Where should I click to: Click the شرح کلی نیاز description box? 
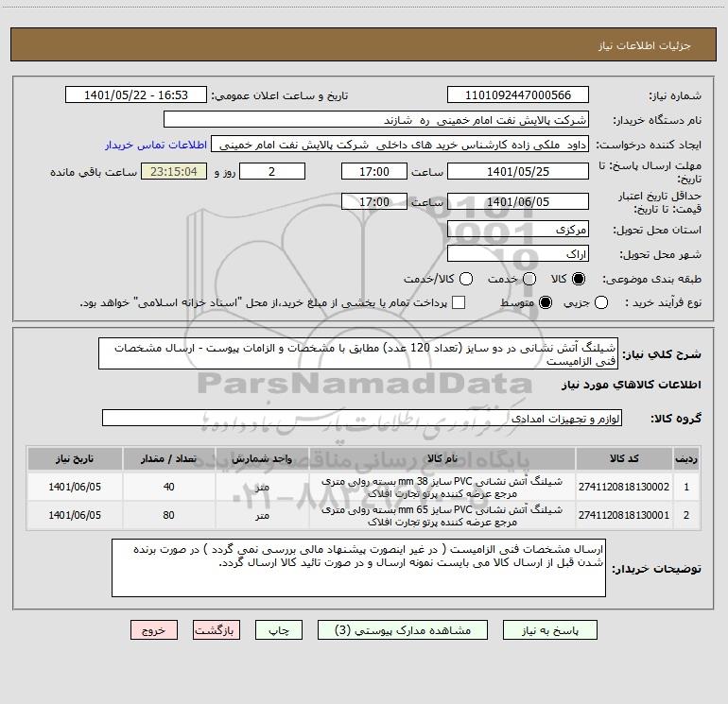tap(358, 354)
